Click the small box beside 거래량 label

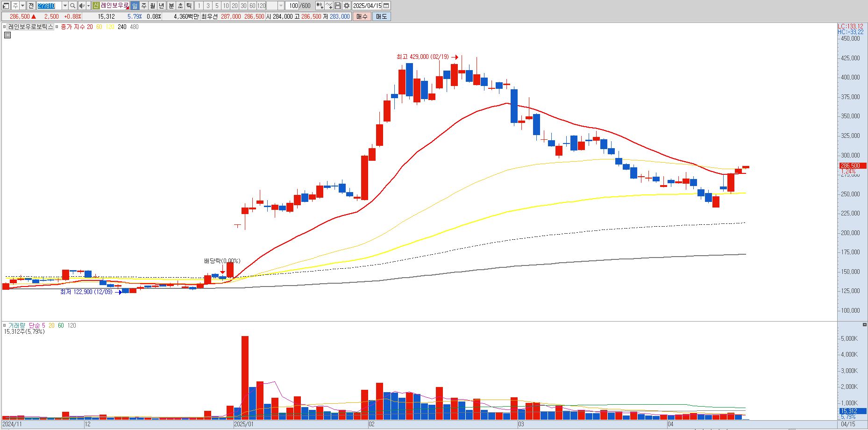pos(5,325)
